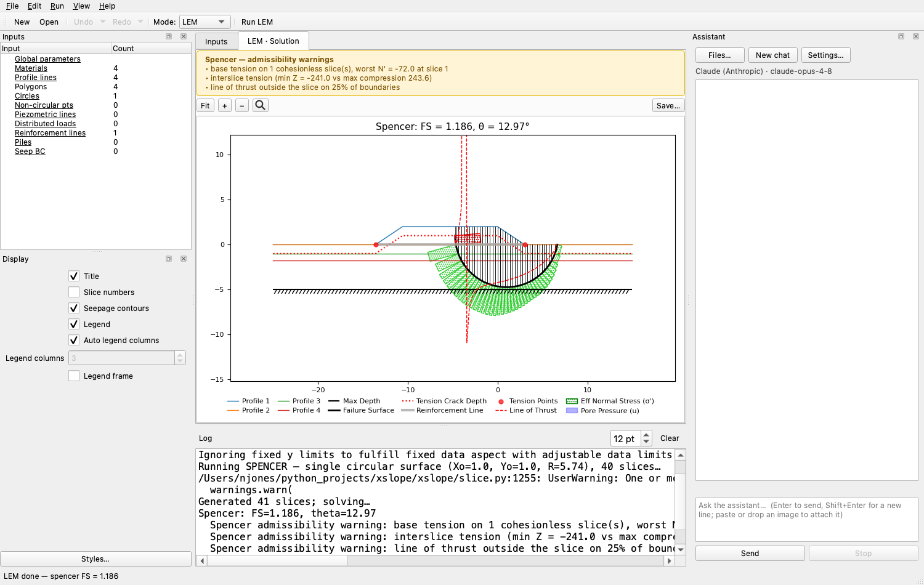Screen dimensions: 924x585
Task: Float the Display panel
Action: [x=169, y=259]
